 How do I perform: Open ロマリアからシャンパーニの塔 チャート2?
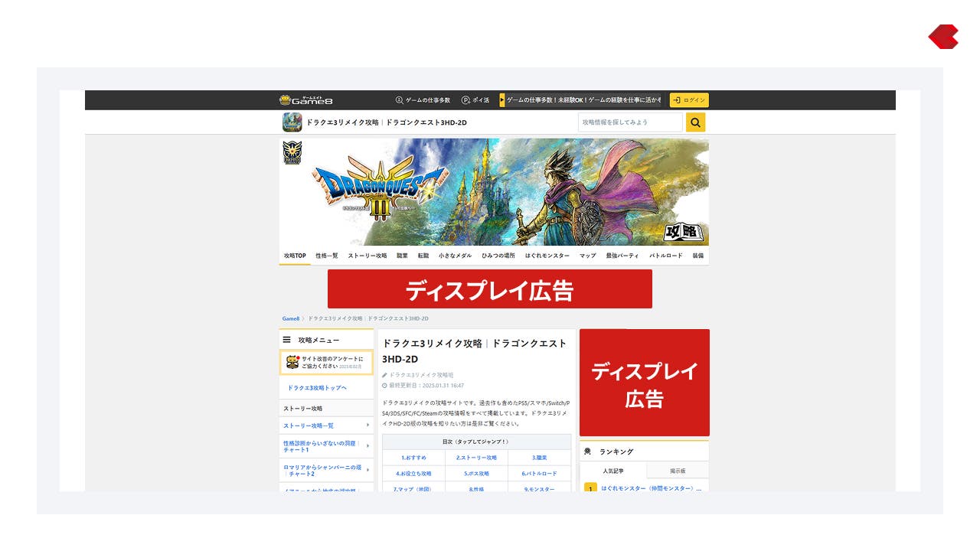tap(327, 470)
